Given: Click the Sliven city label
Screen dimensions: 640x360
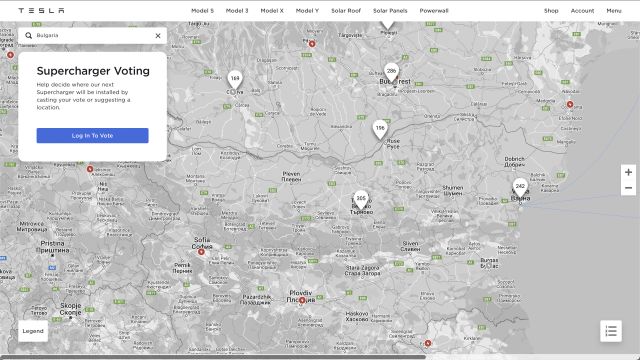Looking at the screenshot, I should pyautogui.click(x=410, y=246).
